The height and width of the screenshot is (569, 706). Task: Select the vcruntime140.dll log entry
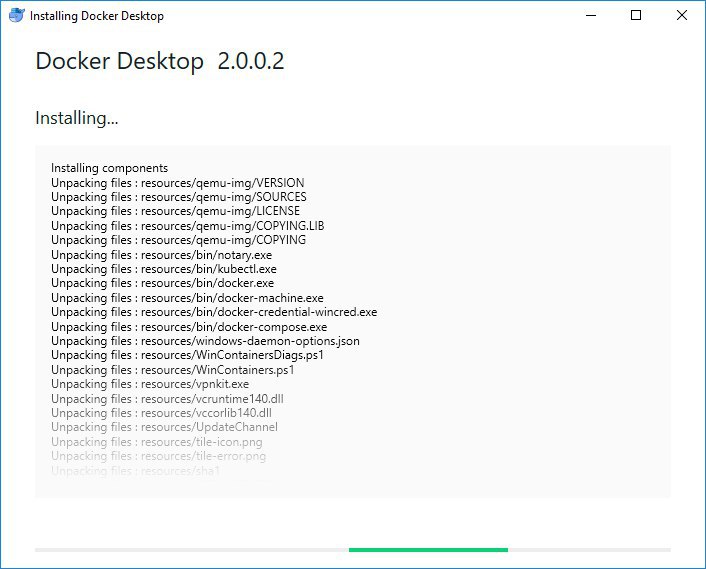point(167,399)
